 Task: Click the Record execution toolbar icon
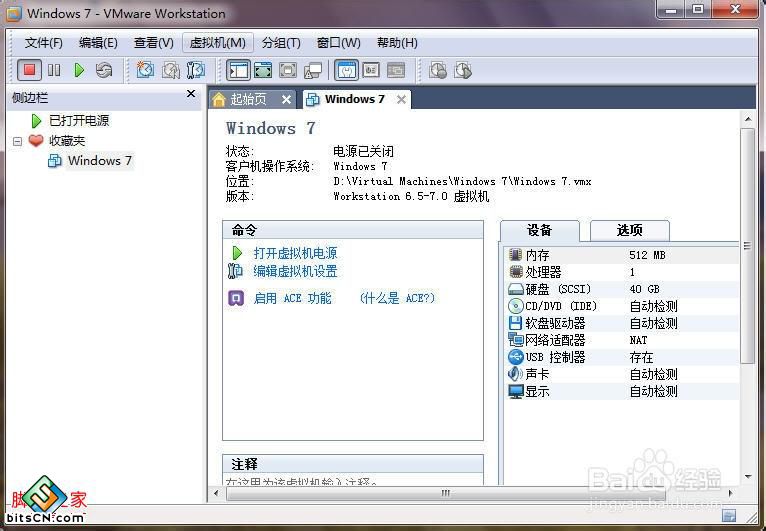[438, 70]
